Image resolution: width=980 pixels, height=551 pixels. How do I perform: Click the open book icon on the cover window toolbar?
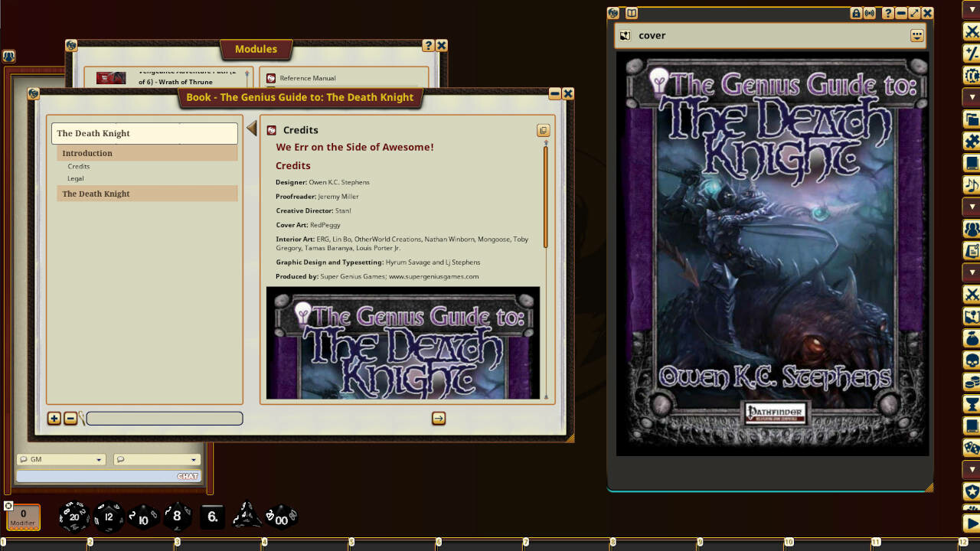[630, 13]
